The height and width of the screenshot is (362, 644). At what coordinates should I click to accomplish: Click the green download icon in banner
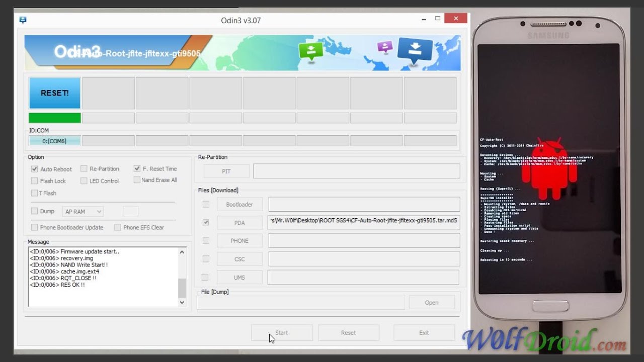click(x=311, y=51)
